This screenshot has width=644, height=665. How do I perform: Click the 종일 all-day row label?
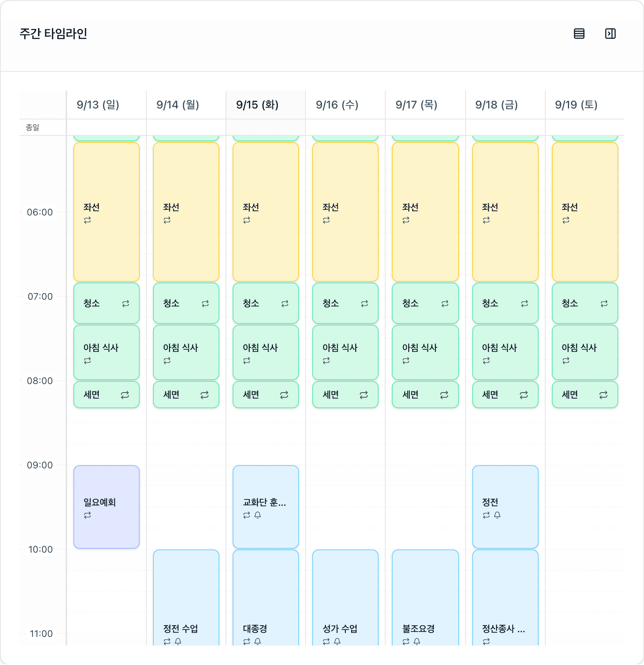click(x=32, y=128)
